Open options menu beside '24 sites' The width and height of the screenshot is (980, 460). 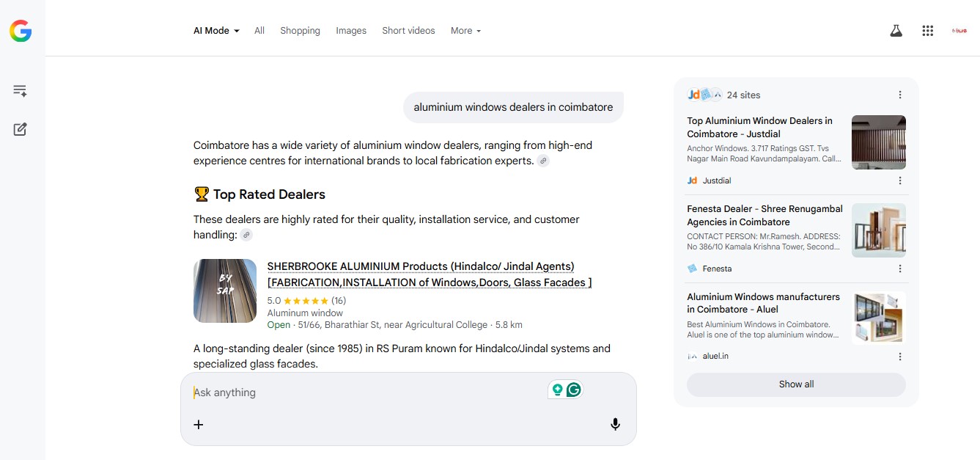[x=900, y=95]
